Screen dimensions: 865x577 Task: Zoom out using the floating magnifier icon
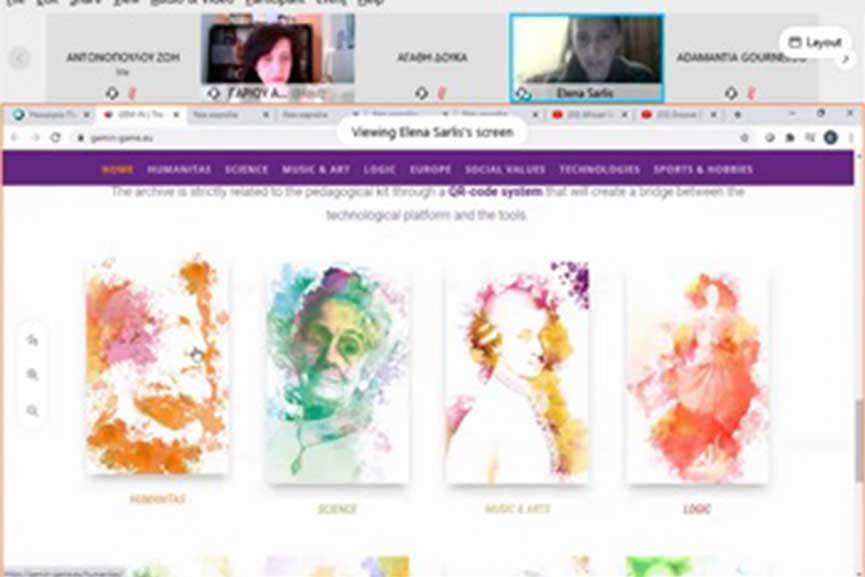click(x=33, y=410)
